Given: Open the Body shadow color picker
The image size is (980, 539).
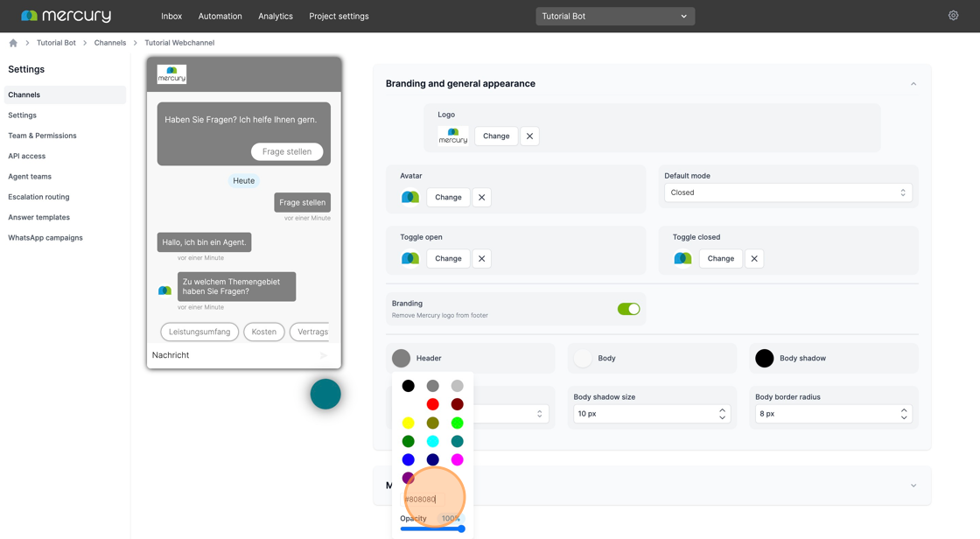Looking at the screenshot, I should [765, 358].
